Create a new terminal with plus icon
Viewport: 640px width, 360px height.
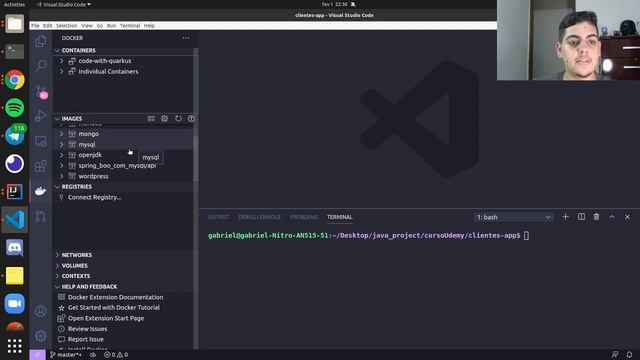pos(565,217)
